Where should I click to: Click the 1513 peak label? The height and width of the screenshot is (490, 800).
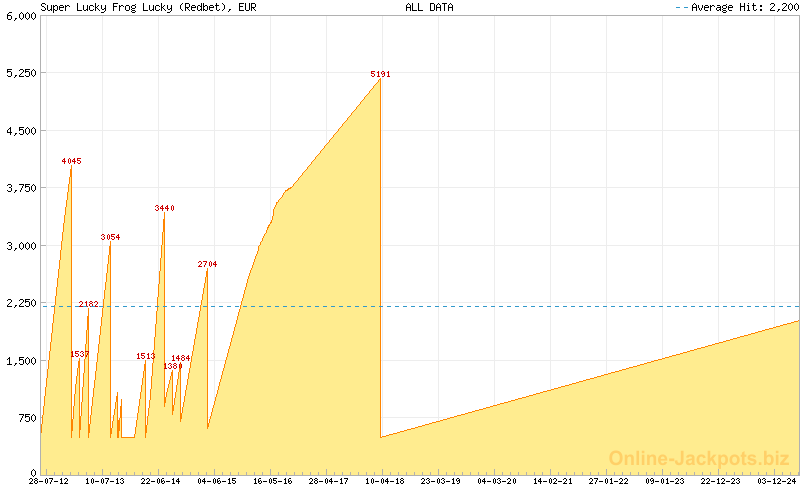146,356
